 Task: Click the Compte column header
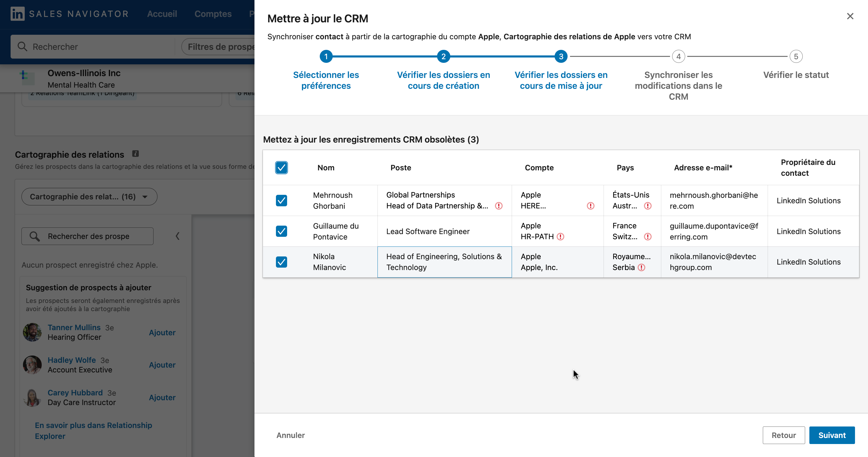539,168
